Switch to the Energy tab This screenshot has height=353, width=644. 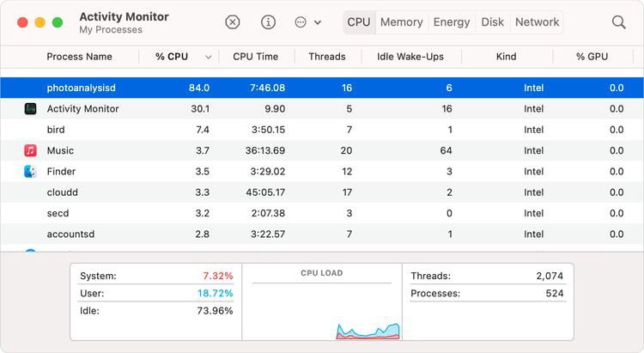pyautogui.click(x=452, y=22)
